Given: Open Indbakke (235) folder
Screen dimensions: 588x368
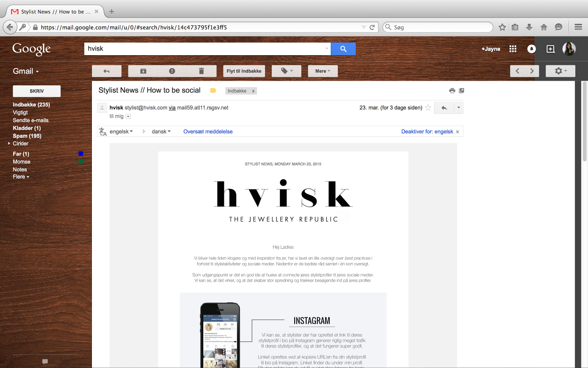Looking at the screenshot, I should coord(31,105).
